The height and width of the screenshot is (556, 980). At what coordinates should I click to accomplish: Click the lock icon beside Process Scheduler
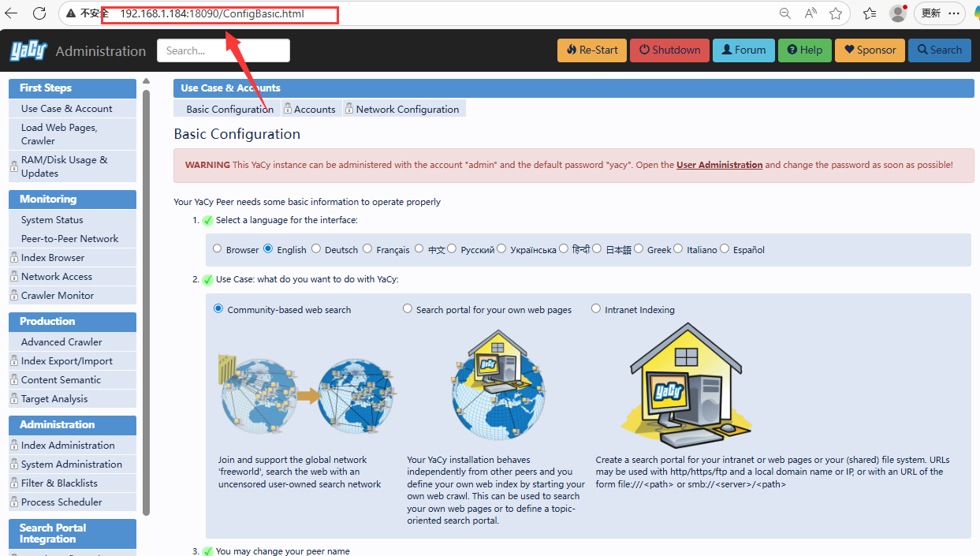[x=14, y=502]
